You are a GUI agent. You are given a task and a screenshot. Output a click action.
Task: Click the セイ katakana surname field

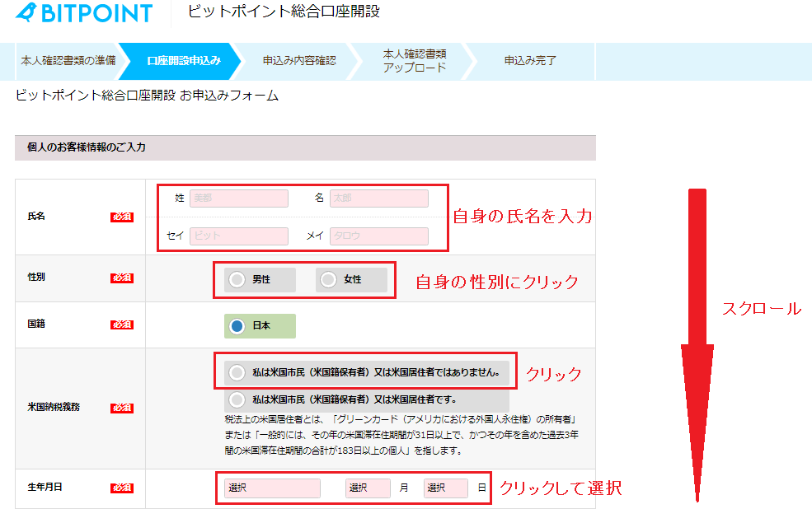point(239,236)
